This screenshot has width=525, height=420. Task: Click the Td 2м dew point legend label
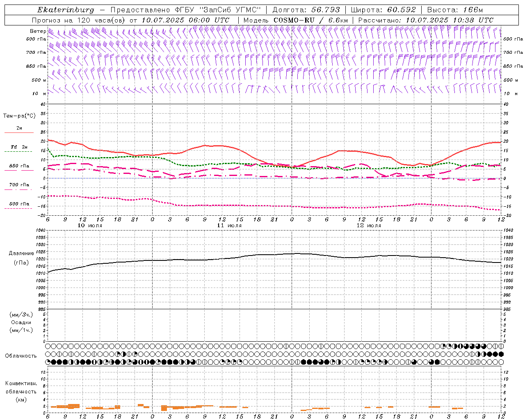pyautogui.click(x=19, y=147)
